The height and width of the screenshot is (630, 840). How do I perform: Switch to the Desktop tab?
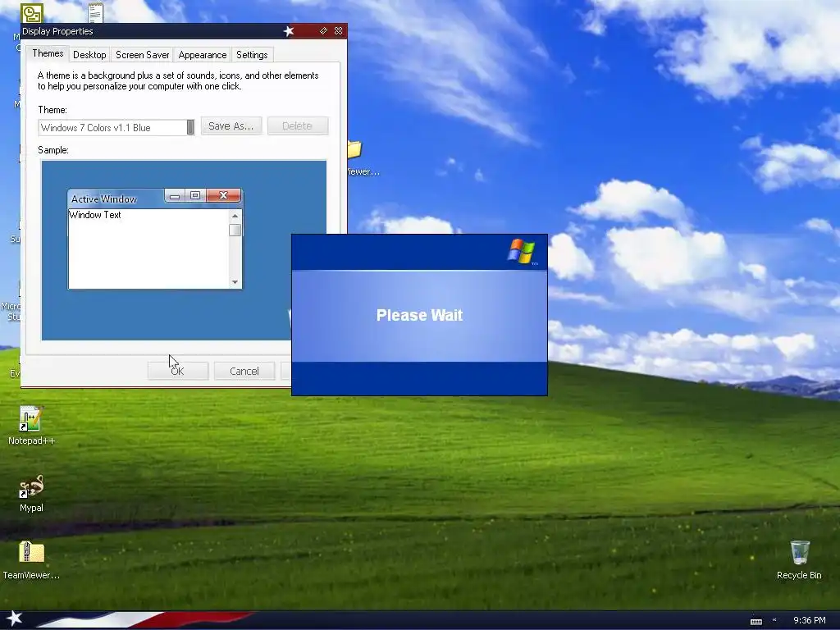coord(89,55)
